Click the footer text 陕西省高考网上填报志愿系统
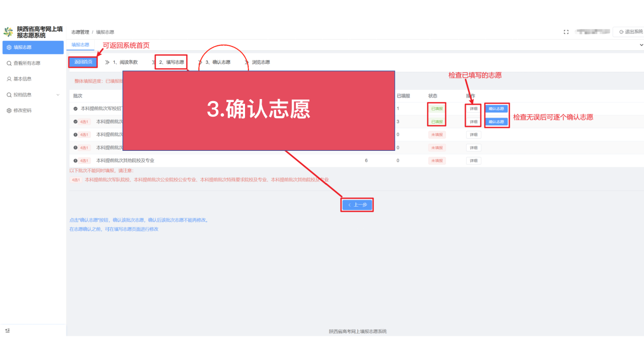Screen dimensions: 644x362 point(358,331)
